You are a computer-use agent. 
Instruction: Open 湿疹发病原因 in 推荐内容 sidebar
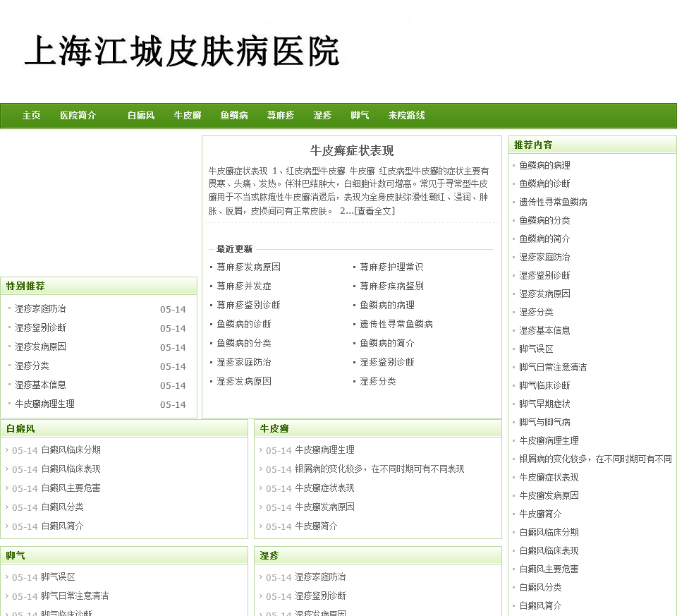click(544, 294)
